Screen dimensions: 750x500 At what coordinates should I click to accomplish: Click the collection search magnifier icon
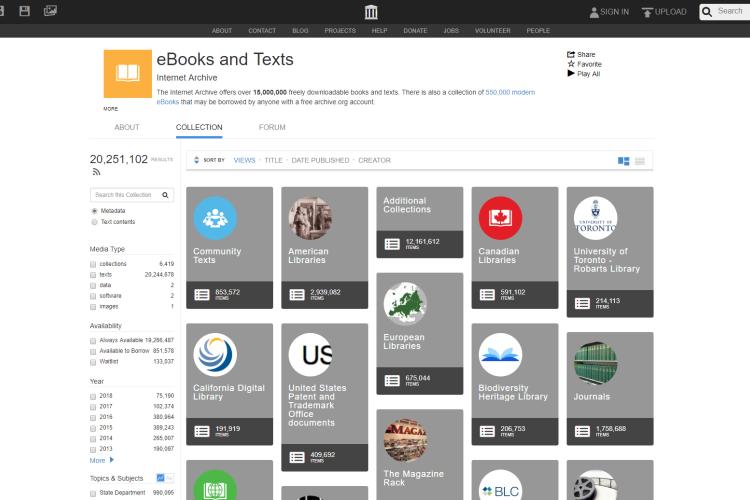[x=165, y=195]
